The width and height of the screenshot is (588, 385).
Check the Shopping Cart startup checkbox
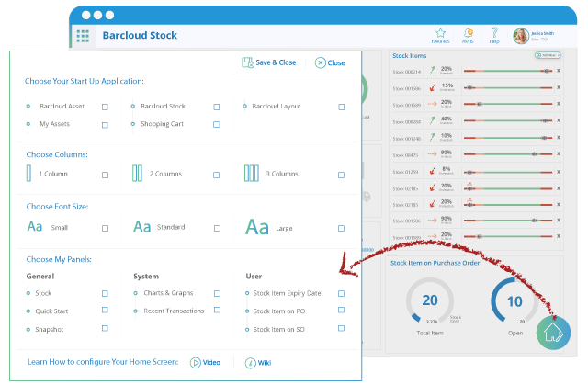tap(217, 124)
